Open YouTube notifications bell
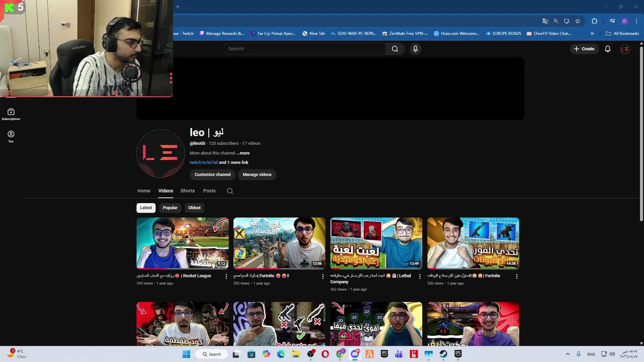Image resolution: width=644 pixels, height=362 pixels. [607, 49]
